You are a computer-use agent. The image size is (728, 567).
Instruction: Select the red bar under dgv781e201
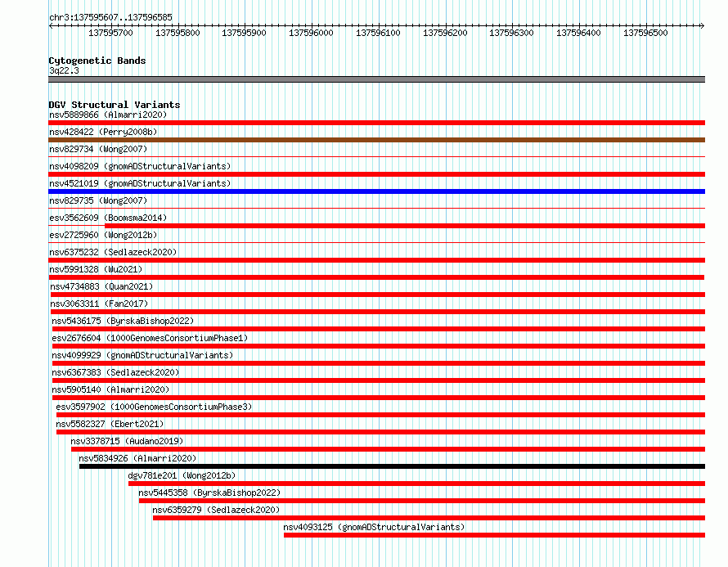tap(416, 484)
